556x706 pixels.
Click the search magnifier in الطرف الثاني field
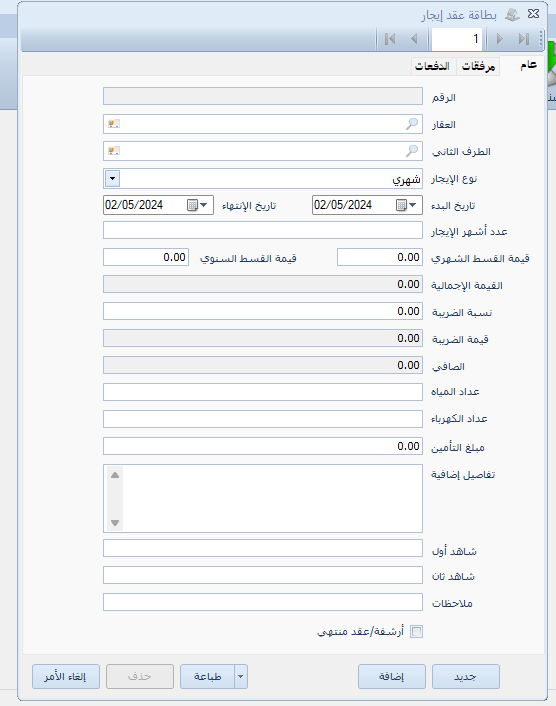[x=412, y=151]
